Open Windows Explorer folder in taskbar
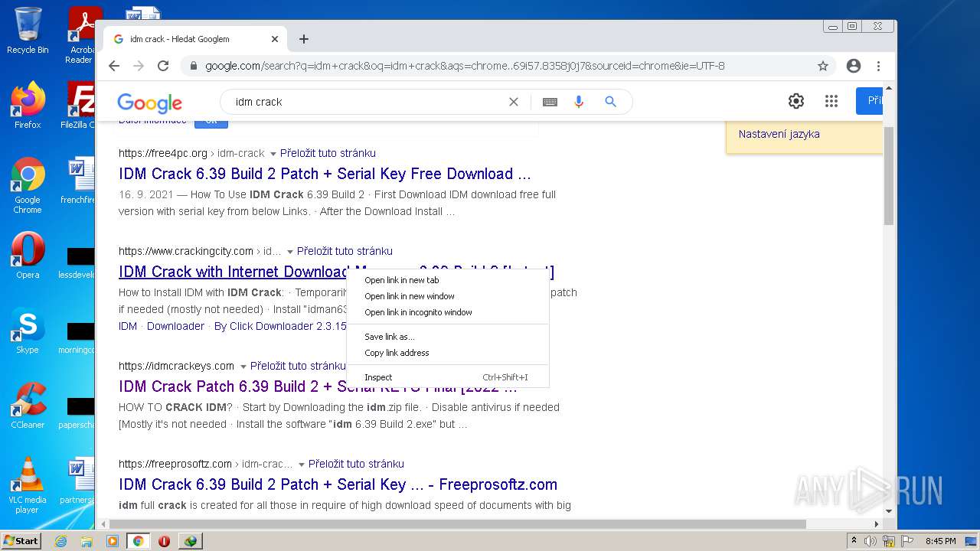This screenshot has width=980, height=551. pos(87,541)
